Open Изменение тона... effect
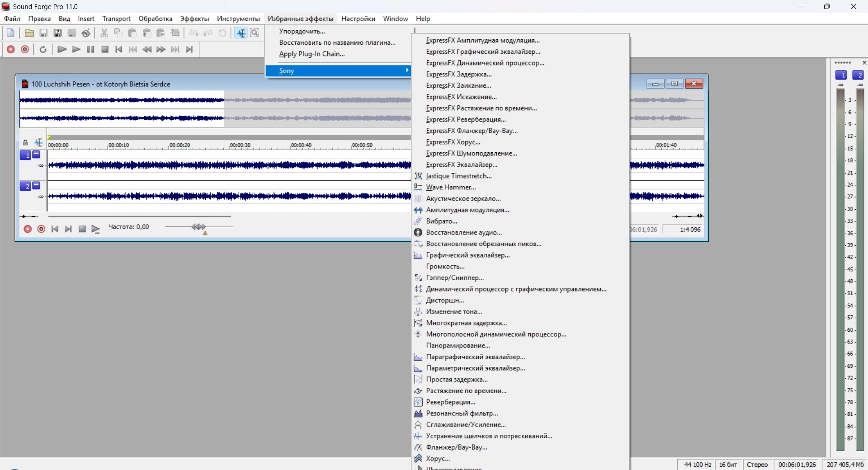The width and height of the screenshot is (868, 470). [521, 311]
